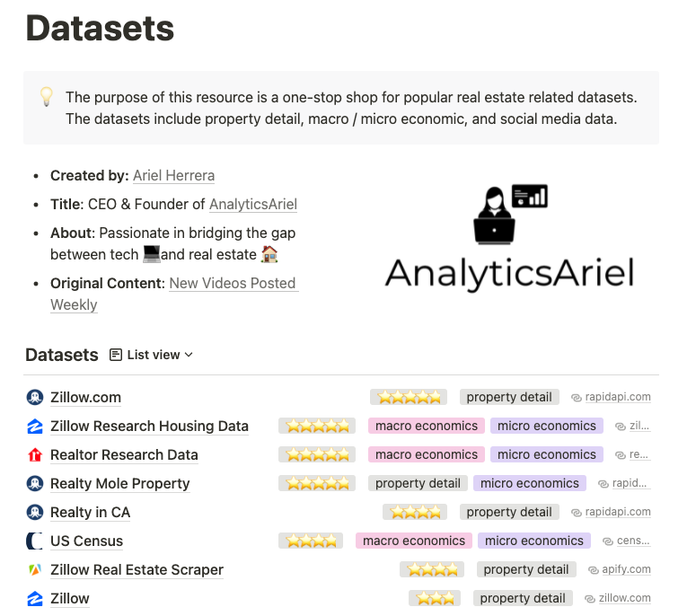The height and width of the screenshot is (616, 696).
Task: Click the Zillow Real Estate Scraper Apify icon
Action: pos(35,569)
